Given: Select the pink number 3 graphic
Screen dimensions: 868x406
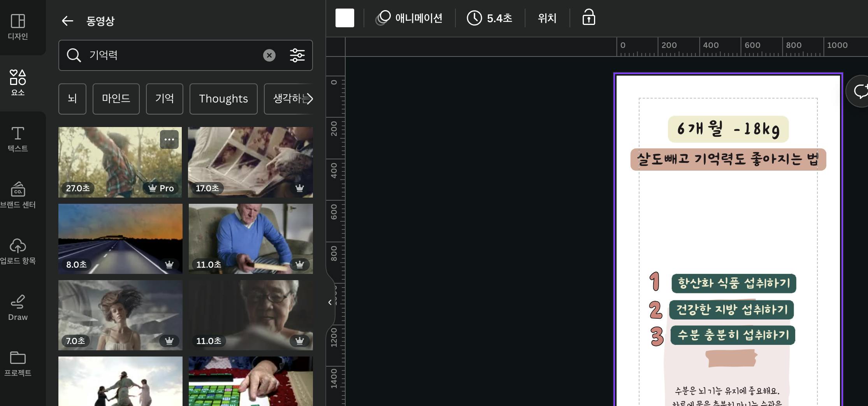Looking at the screenshot, I should (x=657, y=336).
